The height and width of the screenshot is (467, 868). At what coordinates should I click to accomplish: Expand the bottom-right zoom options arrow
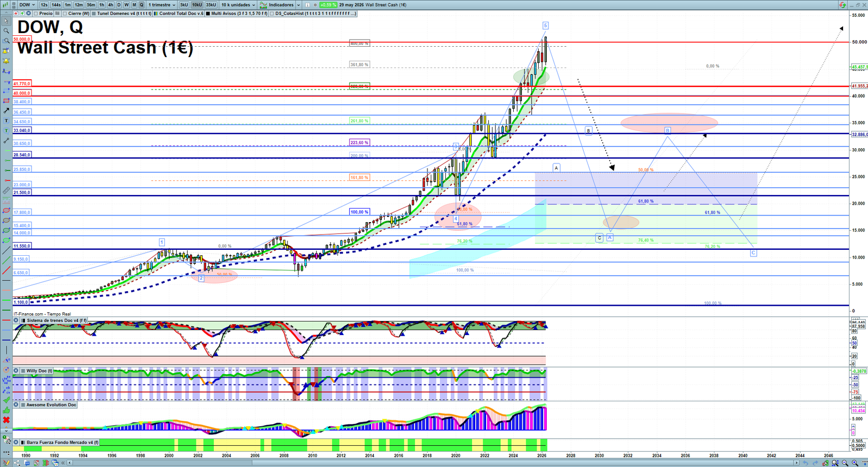coord(865,463)
